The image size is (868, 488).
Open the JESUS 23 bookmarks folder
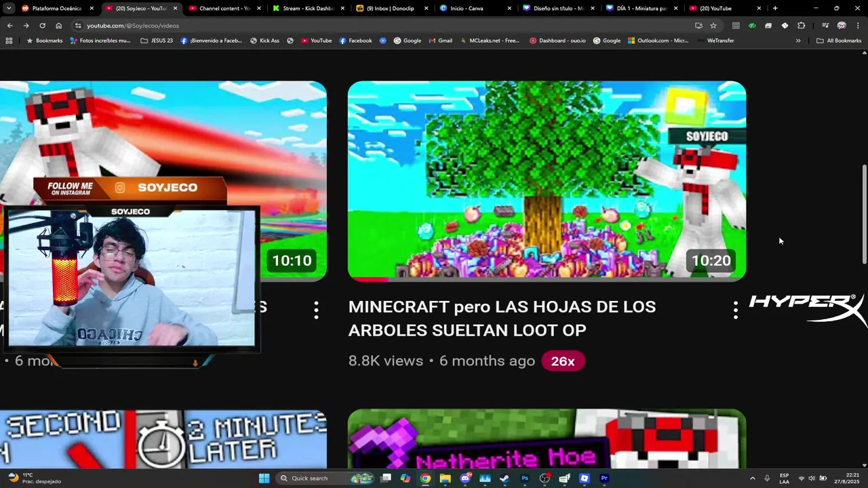pyautogui.click(x=157, y=41)
